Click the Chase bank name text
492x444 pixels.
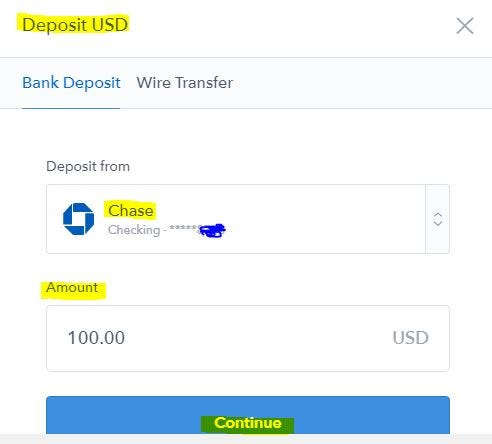click(131, 211)
